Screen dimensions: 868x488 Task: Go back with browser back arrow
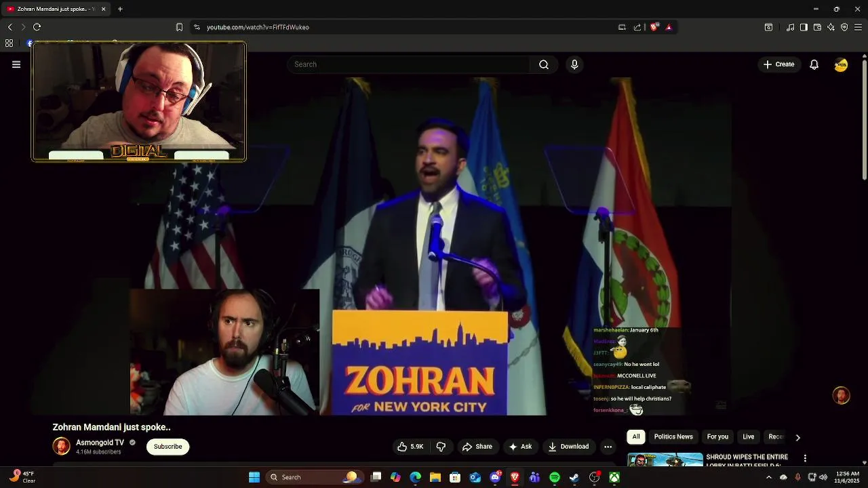[x=9, y=27]
